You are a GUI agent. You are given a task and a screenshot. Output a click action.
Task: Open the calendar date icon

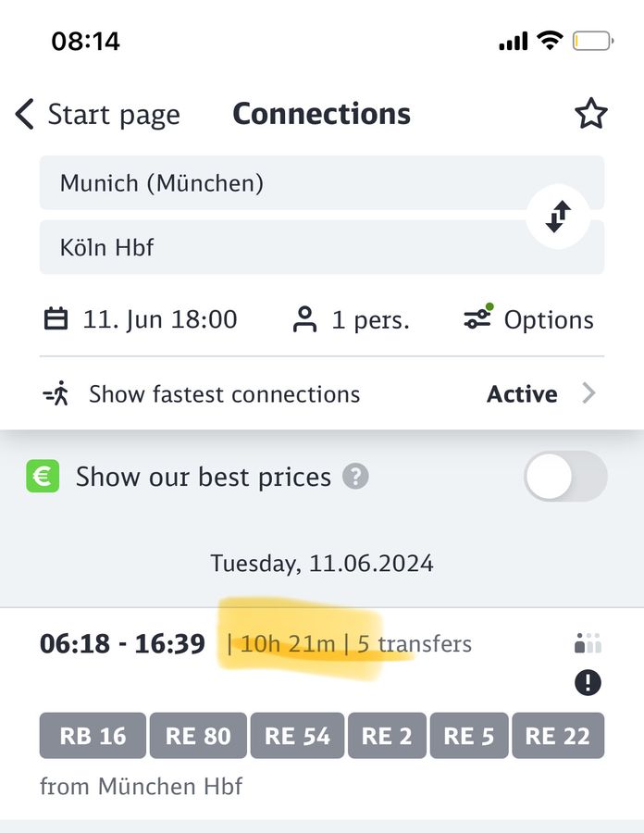56,318
